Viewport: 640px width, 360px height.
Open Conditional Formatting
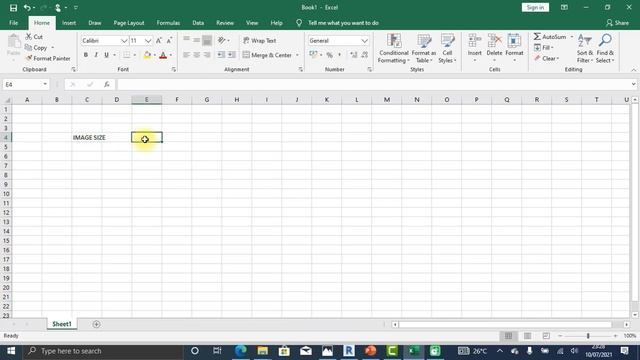[393, 49]
